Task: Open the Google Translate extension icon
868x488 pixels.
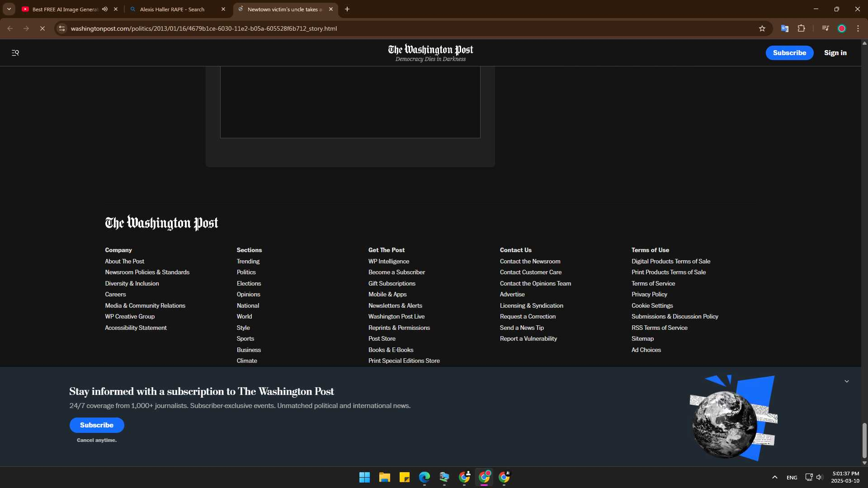Action: click(x=785, y=28)
